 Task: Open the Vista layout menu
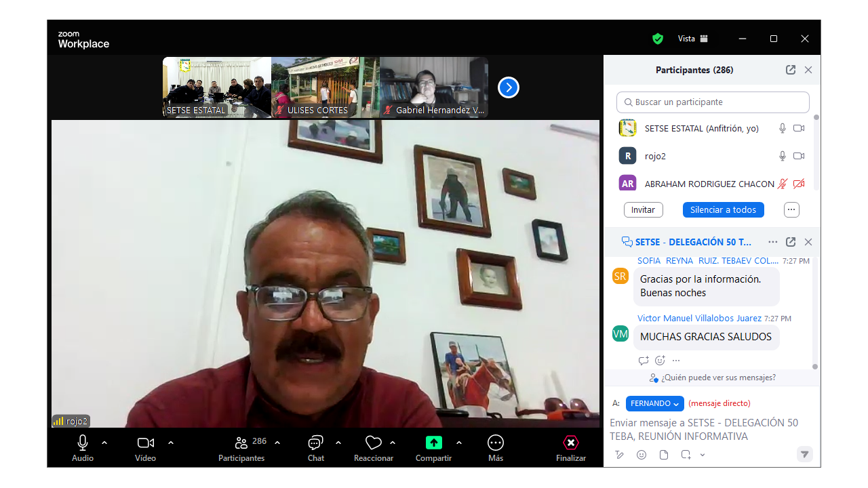pyautogui.click(x=693, y=39)
